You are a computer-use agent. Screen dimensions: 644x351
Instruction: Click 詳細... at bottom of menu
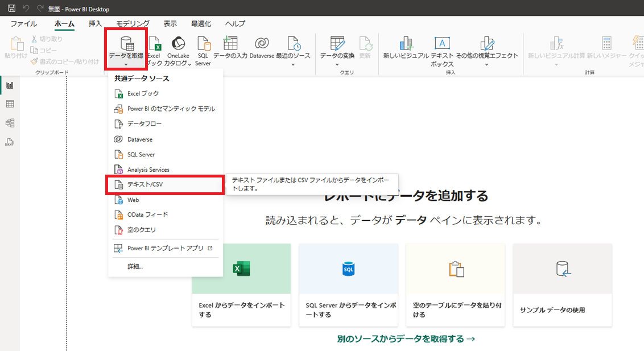coord(165,267)
